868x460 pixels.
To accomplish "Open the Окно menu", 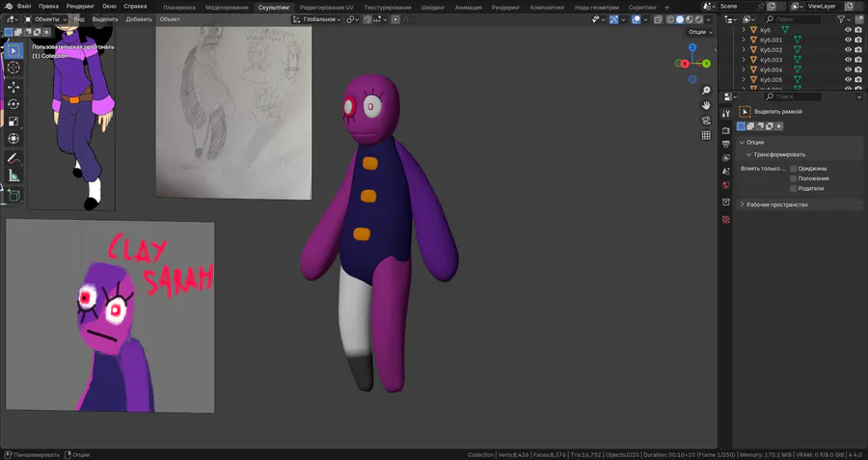I will [109, 7].
